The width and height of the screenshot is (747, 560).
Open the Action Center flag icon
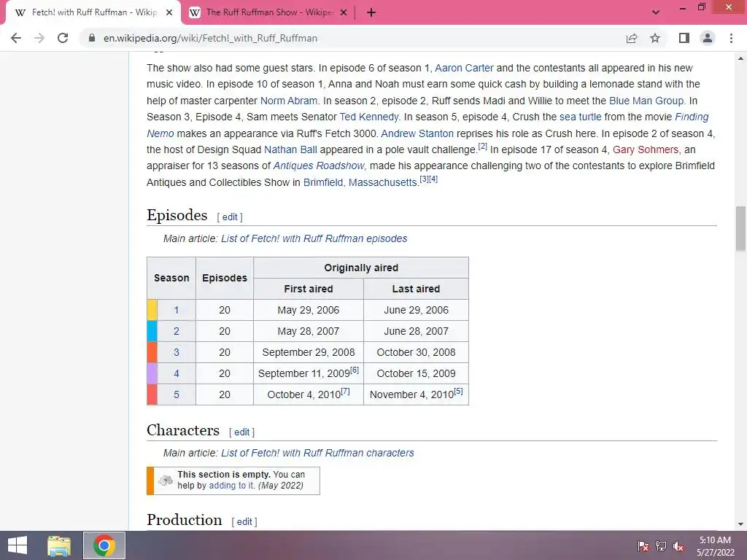tap(643, 546)
